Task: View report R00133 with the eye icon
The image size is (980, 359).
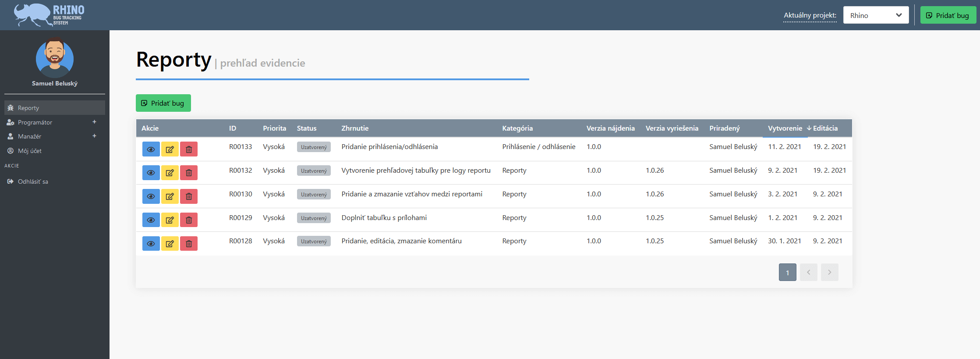Action: [x=151, y=149]
